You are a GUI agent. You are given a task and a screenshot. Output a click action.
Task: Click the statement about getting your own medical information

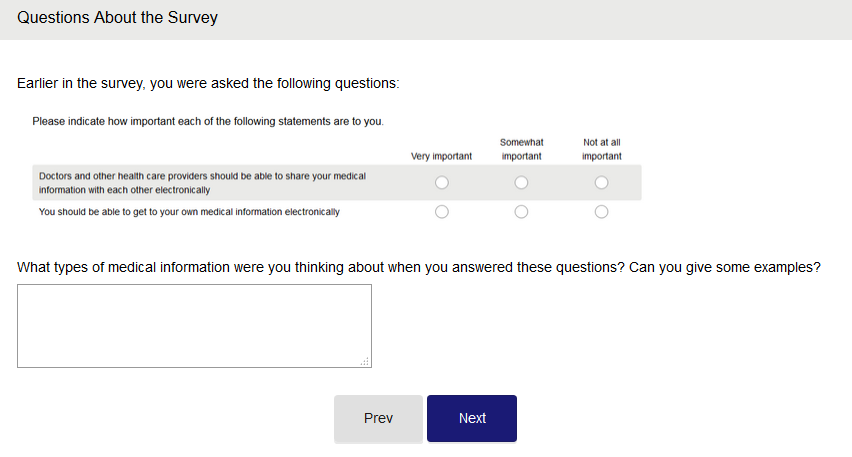[x=189, y=212]
